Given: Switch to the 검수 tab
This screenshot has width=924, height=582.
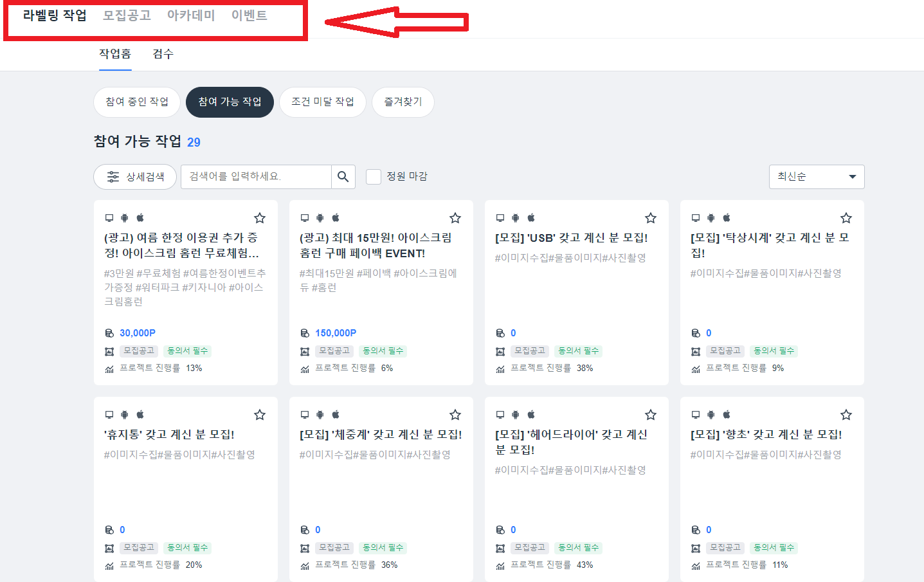Looking at the screenshot, I should pos(163,54).
